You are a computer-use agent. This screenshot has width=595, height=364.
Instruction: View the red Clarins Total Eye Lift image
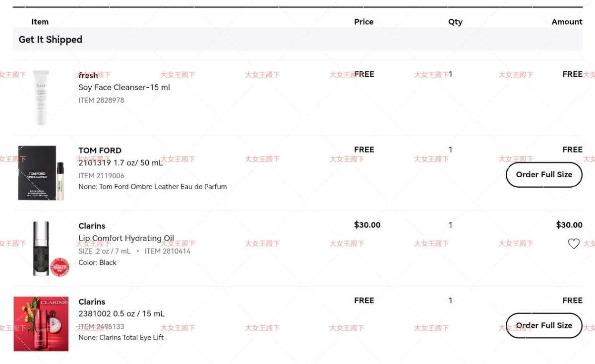pos(41,324)
